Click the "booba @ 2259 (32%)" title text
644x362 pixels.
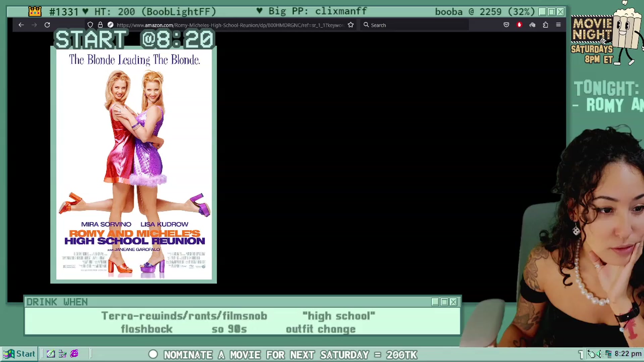(x=485, y=12)
